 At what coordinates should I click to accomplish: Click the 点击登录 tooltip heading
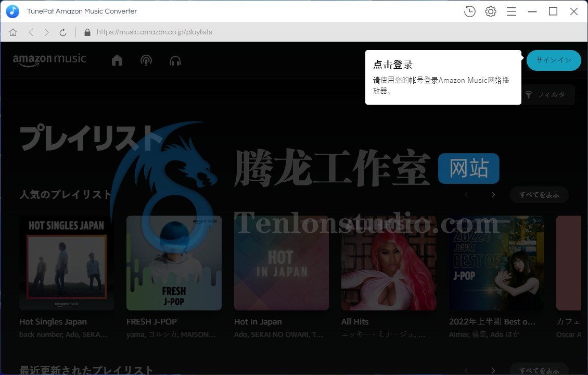(393, 65)
